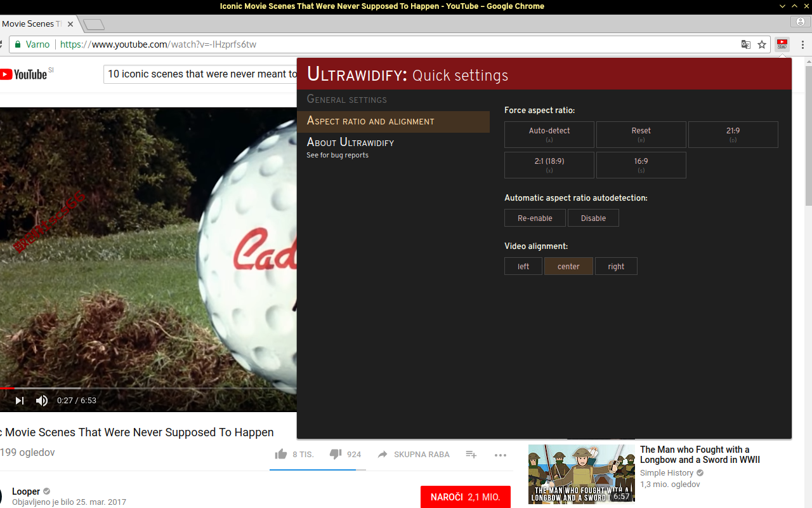Click the YouTube logo

click(23, 74)
